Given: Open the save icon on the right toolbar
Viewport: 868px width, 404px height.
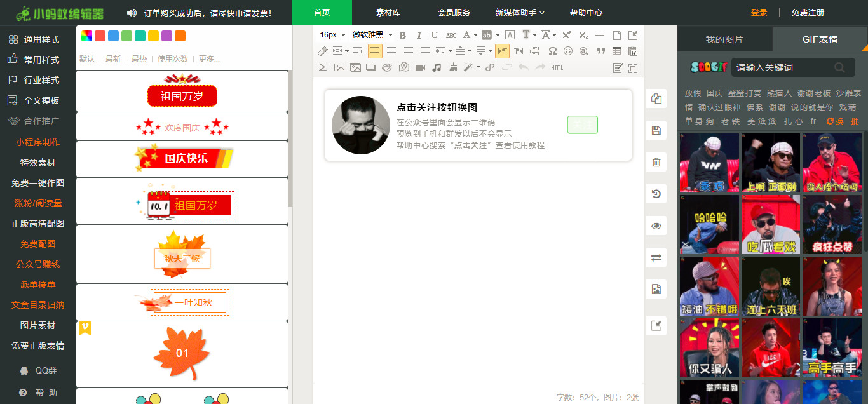Looking at the screenshot, I should click(656, 130).
